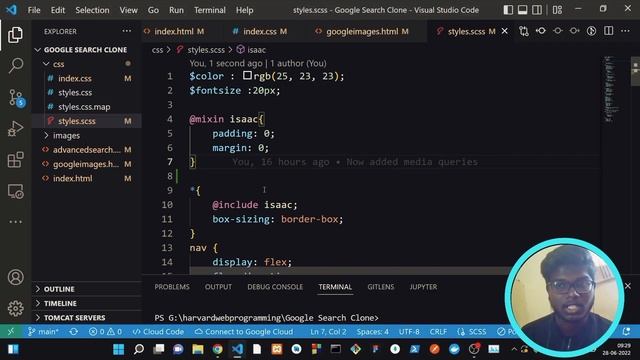Switch to the JUPYTER panel tab

(423, 287)
